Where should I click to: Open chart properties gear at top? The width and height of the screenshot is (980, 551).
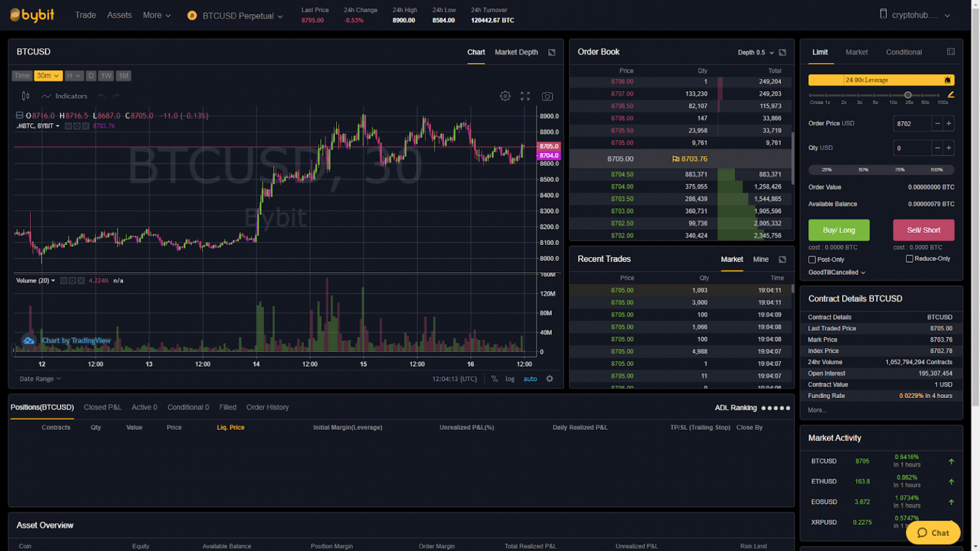[505, 96]
